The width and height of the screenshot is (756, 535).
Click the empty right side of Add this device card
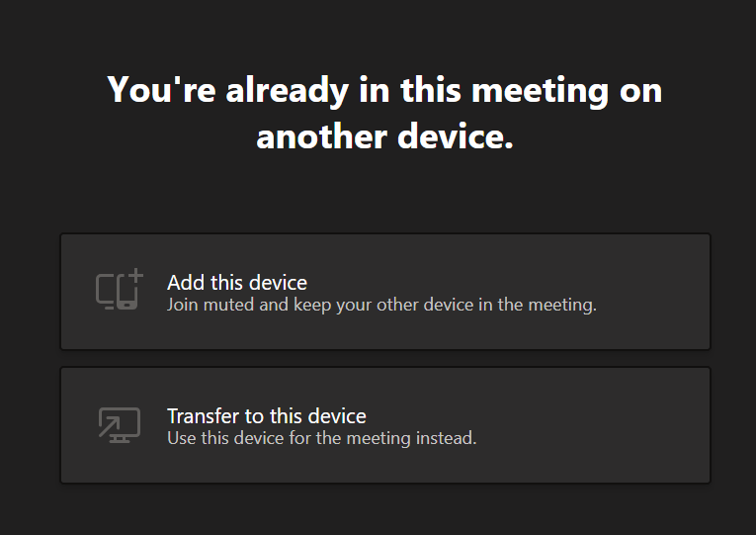(662, 292)
